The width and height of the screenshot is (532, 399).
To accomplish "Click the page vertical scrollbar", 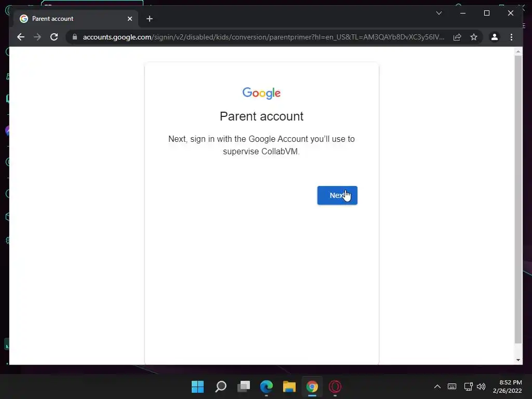I will [518, 199].
